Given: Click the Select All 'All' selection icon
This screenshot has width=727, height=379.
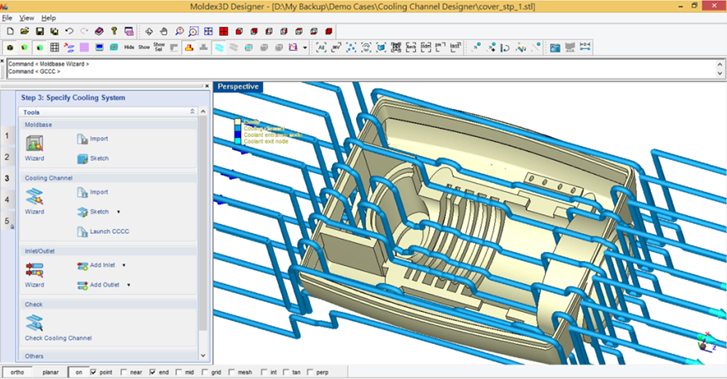Looking at the screenshot, I should coord(321,47).
